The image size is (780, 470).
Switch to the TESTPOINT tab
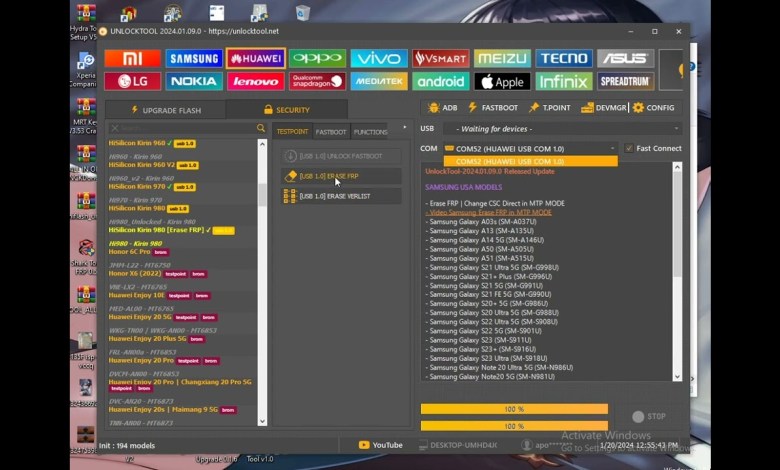click(x=292, y=131)
